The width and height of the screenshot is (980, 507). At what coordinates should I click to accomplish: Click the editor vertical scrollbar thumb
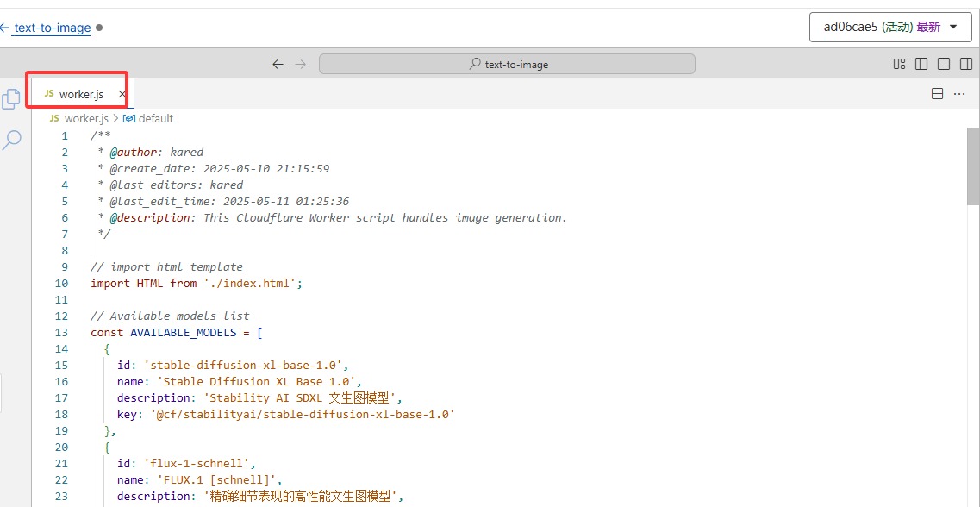click(x=973, y=166)
